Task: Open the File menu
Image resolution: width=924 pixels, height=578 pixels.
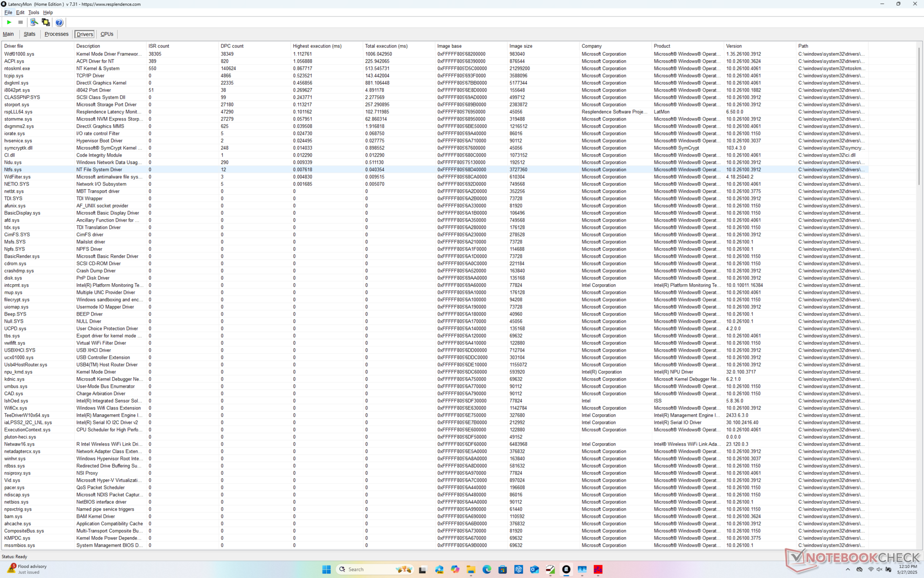Action: tap(8, 13)
